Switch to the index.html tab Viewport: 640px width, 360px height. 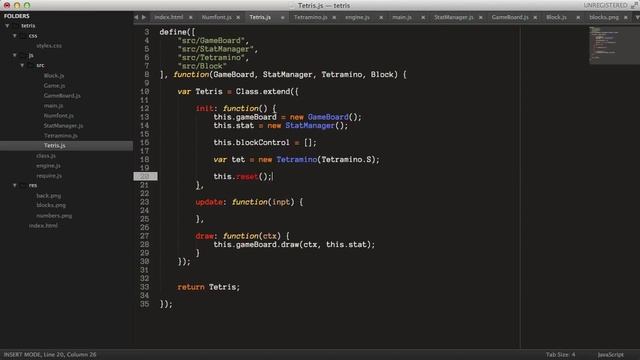click(169, 17)
